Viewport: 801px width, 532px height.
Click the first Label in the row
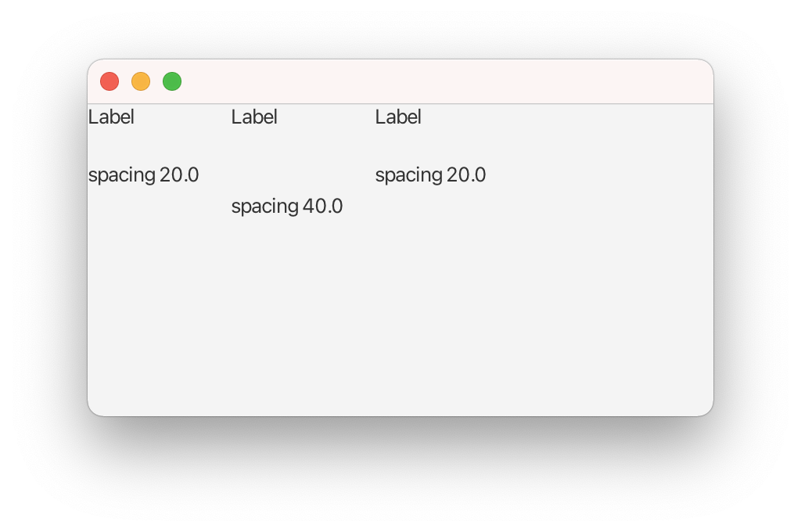pos(111,117)
